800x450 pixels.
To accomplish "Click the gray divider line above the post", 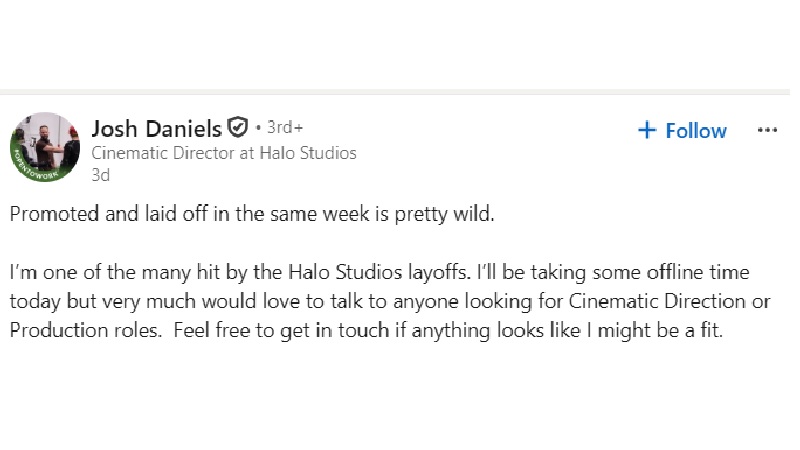I will [x=395, y=92].
